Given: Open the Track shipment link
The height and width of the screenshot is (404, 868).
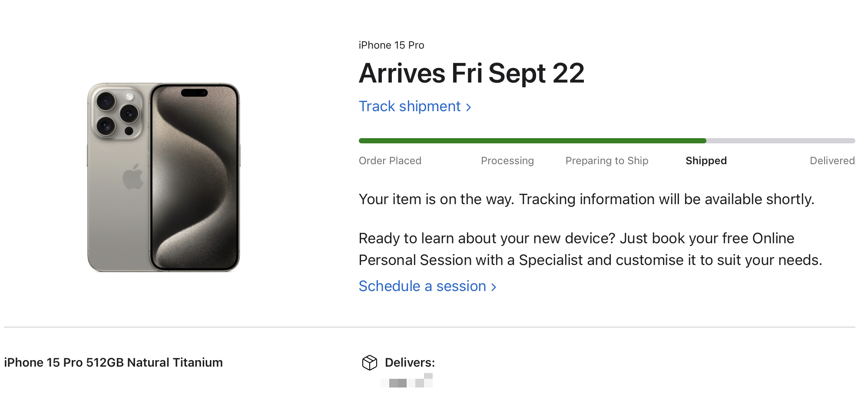Looking at the screenshot, I should click(x=415, y=106).
